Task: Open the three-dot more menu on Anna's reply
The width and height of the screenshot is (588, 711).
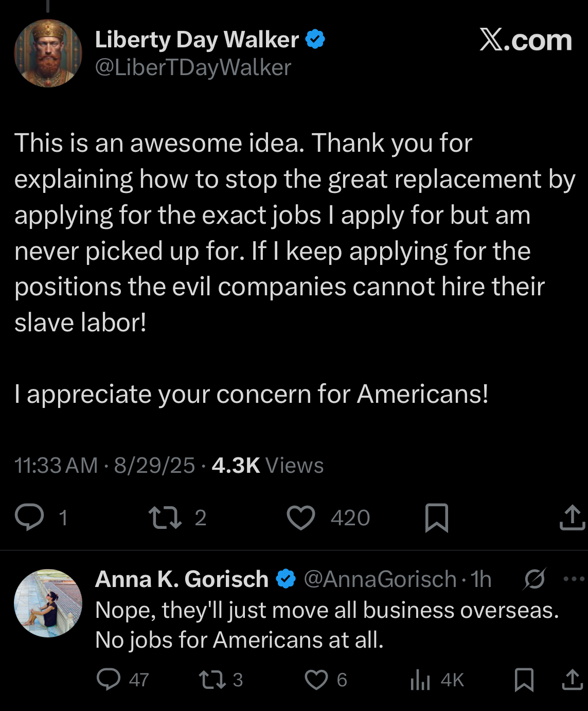Action: (x=574, y=579)
